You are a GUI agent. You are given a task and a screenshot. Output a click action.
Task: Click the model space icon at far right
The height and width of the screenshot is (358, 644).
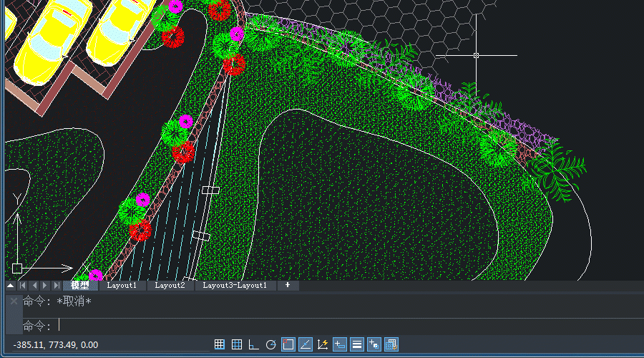[391, 344]
